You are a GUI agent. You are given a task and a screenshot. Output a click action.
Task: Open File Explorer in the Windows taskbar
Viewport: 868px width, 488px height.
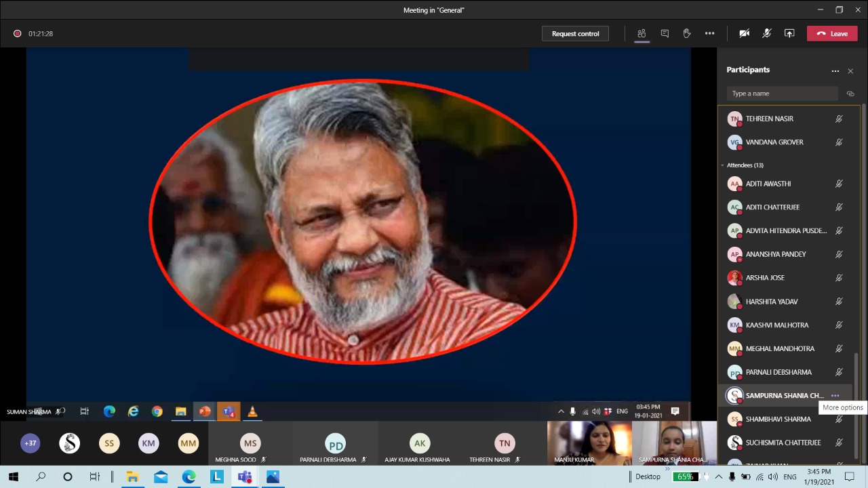132,476
